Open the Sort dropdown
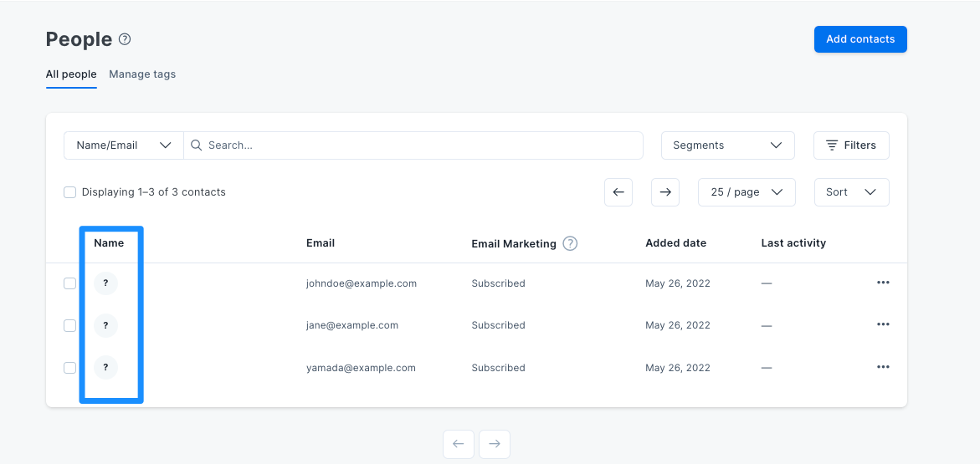 click(x=851, y=192)
